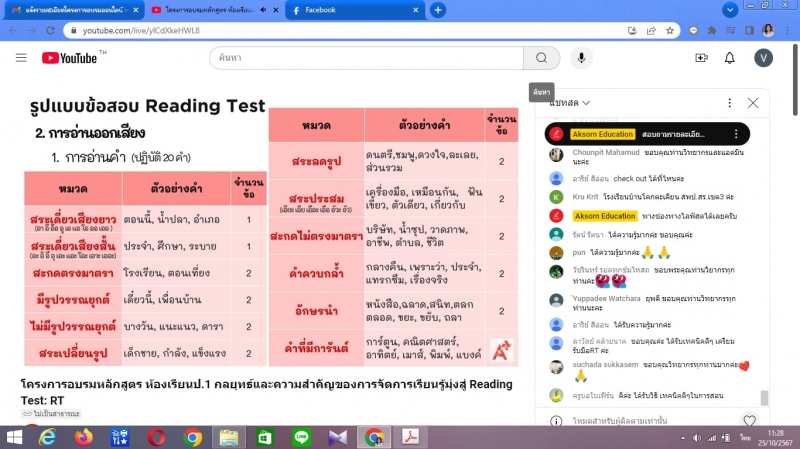This screenshot has height=449, width=800.
Task: Click the video title text
Action: point(266,392)
